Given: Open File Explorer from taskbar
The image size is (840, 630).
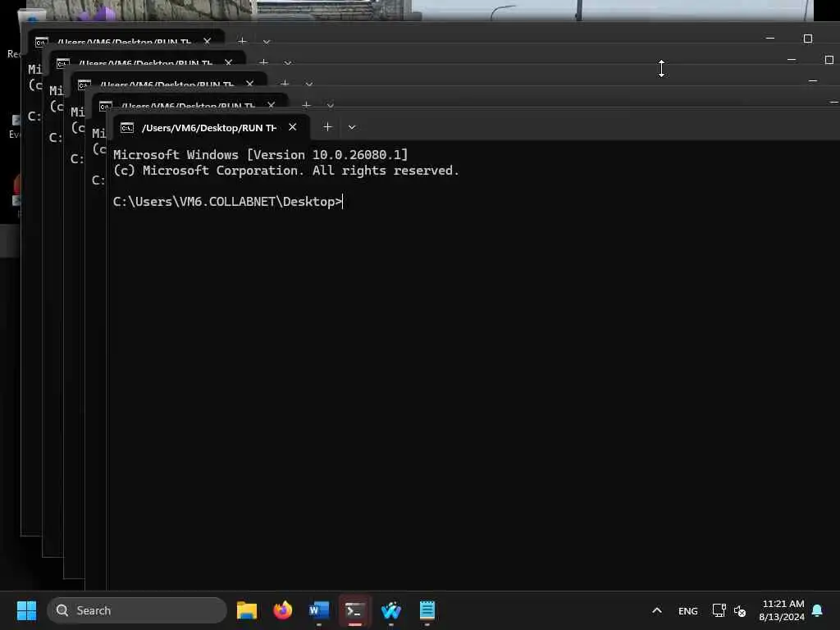Looking at the screenshot, I should pyautogui.click(x=246, y=610).
